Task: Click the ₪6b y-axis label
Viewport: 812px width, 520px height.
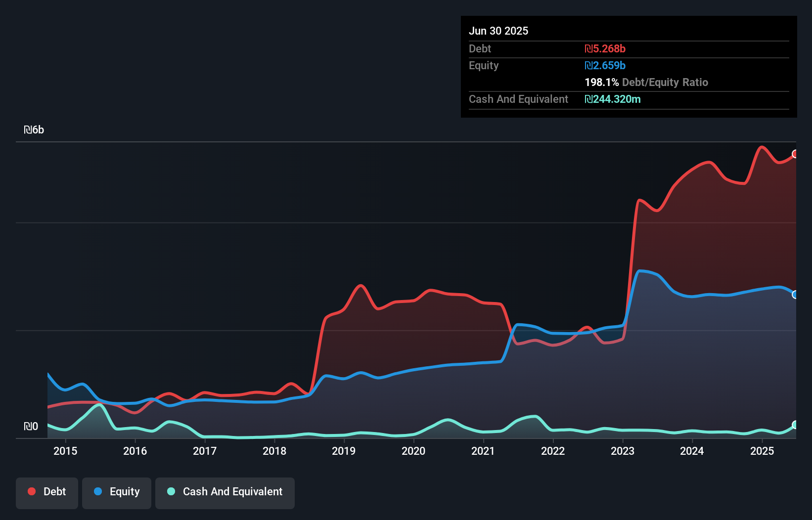Action: point(34,130)
